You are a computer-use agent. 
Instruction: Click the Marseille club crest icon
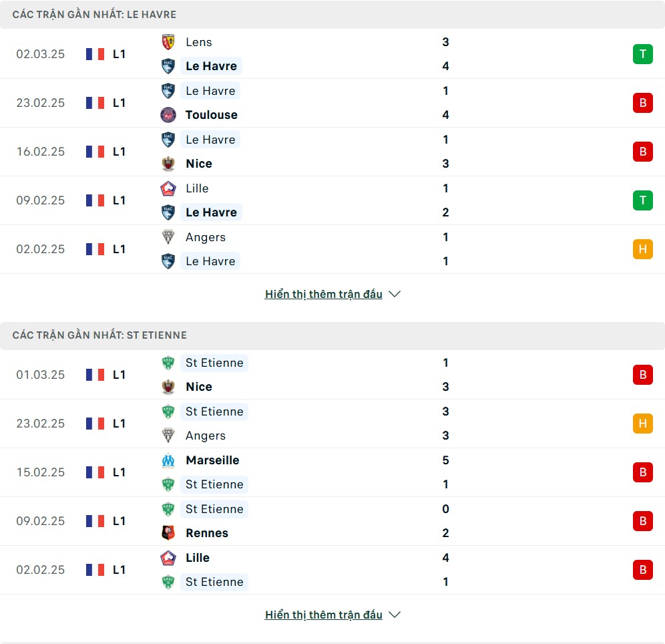pos(168,460)
